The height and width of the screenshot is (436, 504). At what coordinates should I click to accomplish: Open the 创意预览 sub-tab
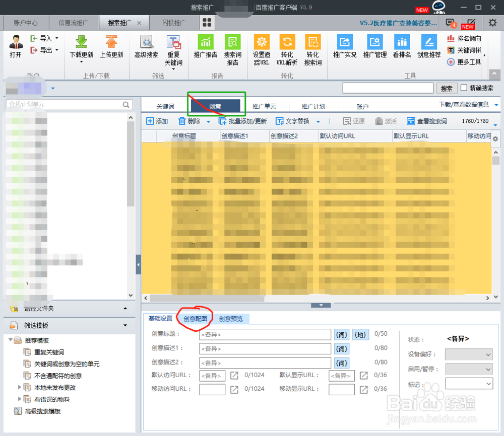click(x=231, y=319)
